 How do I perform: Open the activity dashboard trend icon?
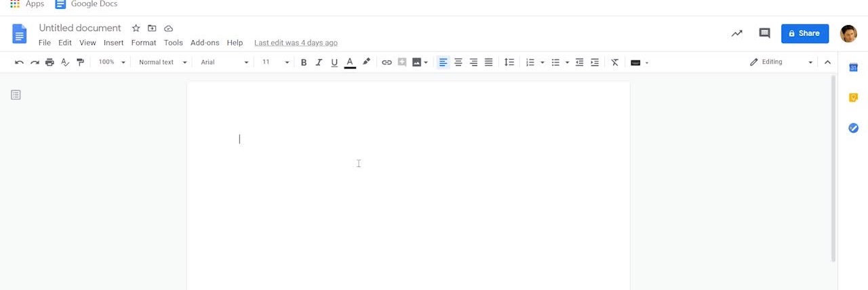point(736,33)
